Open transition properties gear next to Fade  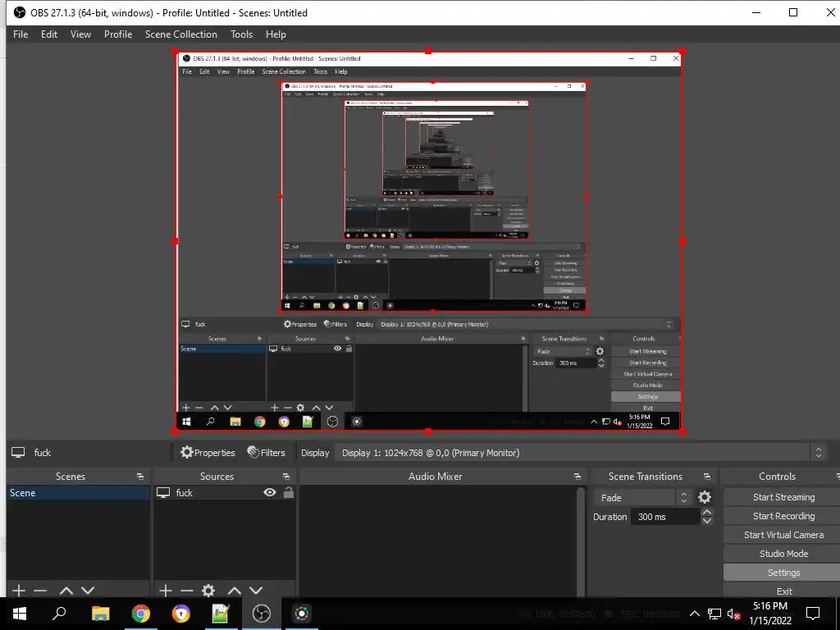(705, 497)
